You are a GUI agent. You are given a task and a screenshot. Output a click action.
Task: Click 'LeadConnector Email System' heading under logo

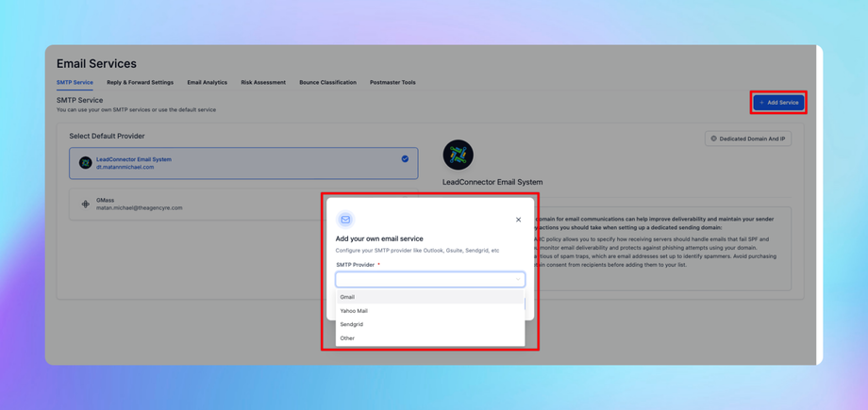[x=492, y=182]
